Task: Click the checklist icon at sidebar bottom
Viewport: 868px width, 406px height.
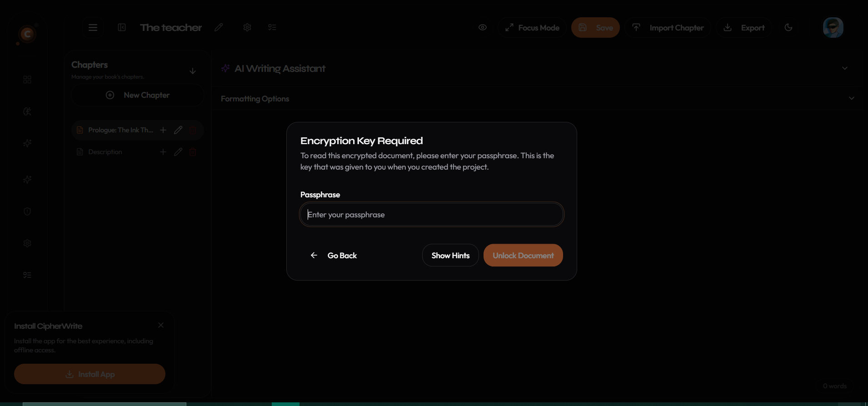Action: 27,275
